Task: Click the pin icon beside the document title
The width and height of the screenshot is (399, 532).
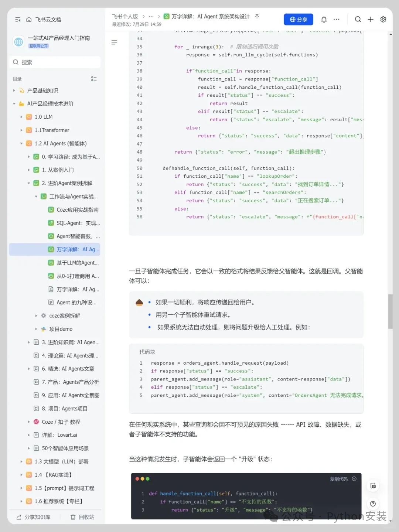Action: [257, 16]
